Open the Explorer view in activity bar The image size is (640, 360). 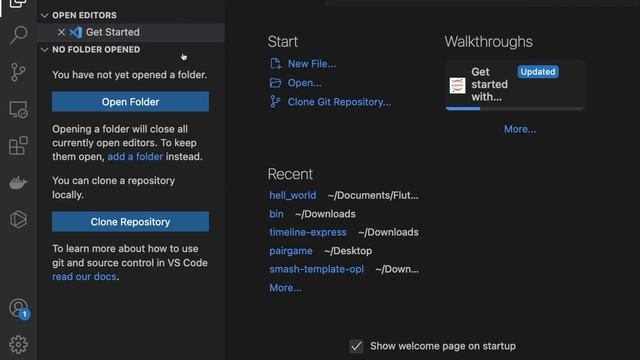(x=18, y=3)
